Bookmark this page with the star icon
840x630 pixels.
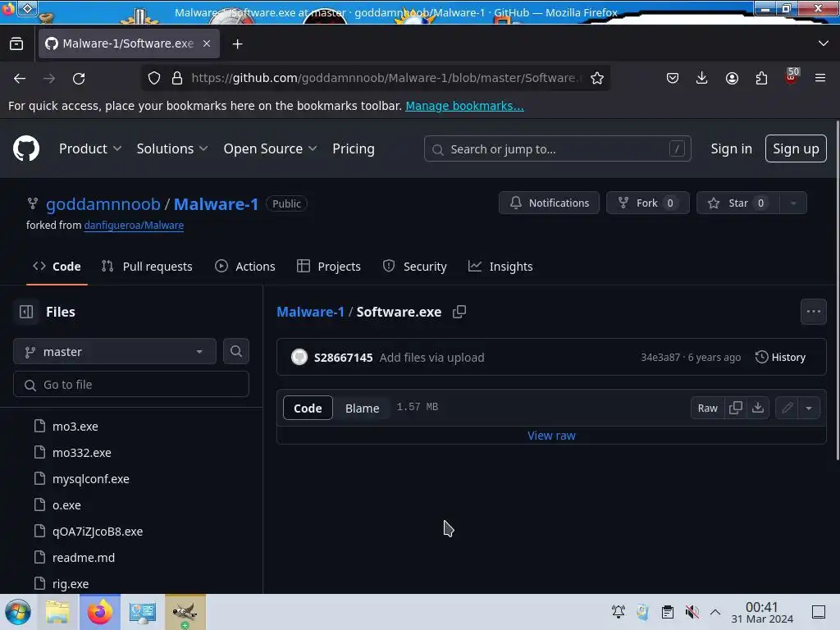pyautogui.click(x=597, y=78)
